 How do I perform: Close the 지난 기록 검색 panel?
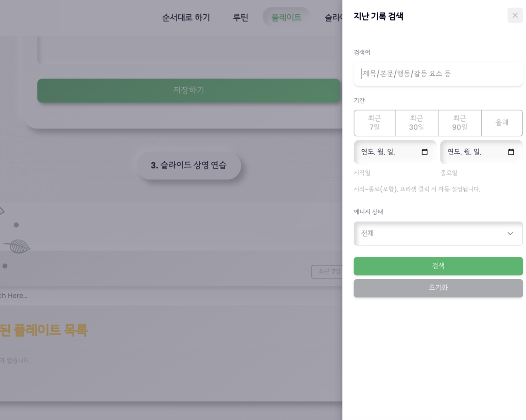515,15
